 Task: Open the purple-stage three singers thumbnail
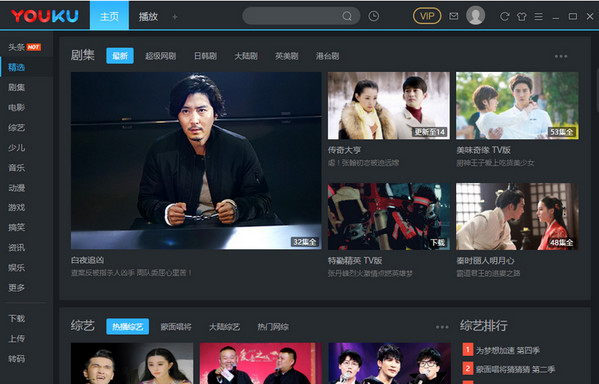(x=389, y=363)
